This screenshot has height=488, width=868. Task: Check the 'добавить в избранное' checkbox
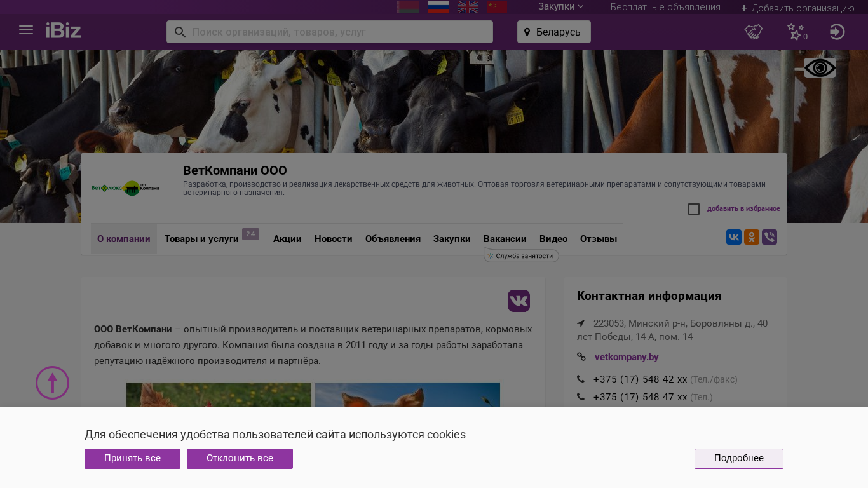coord(694,209)
